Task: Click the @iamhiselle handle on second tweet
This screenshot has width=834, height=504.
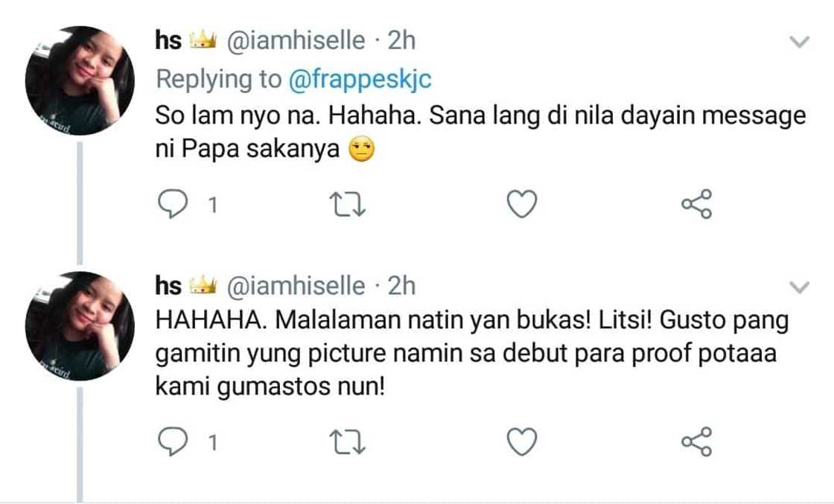Action: click(295, 286)
